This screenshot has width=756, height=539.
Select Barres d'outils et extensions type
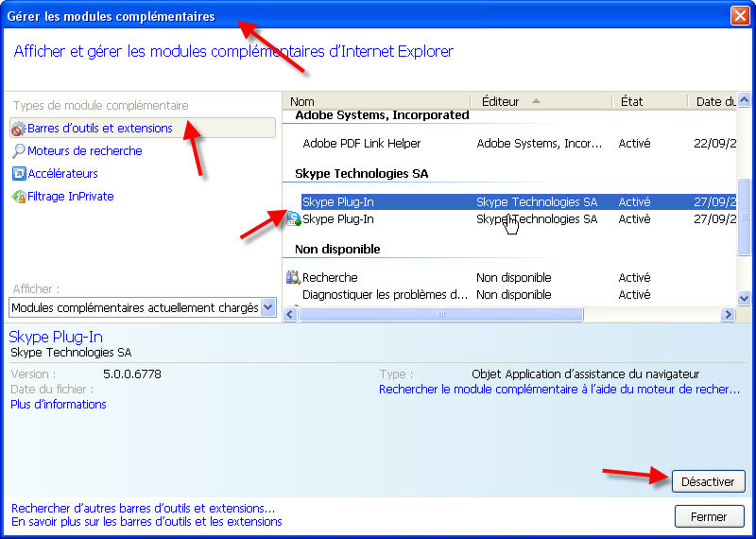pyautogui.click(x=143, y=129)
